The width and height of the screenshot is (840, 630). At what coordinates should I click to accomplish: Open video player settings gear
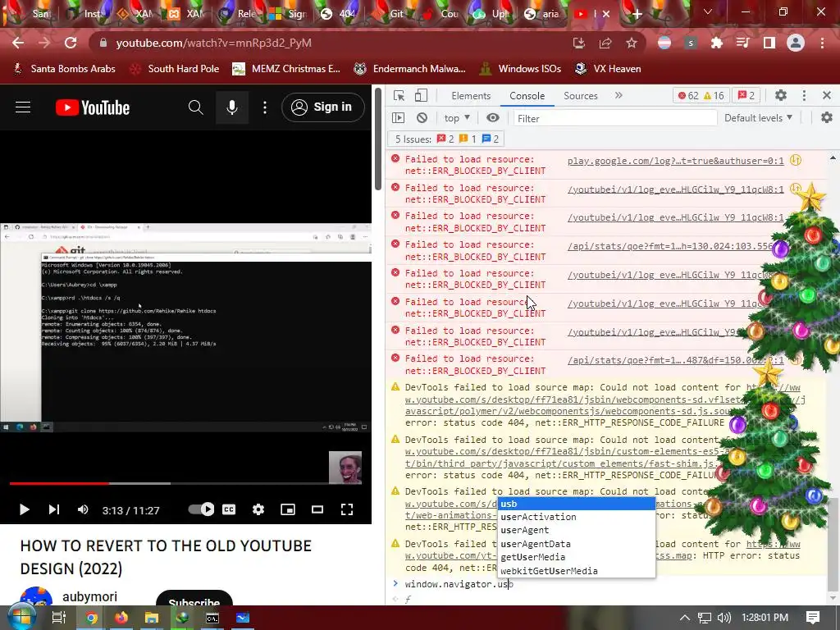258,509
